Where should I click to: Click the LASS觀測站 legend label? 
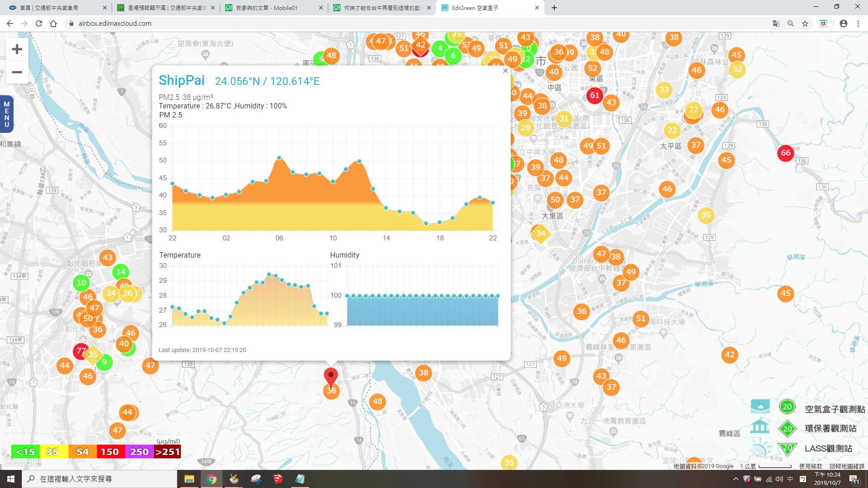828,448
